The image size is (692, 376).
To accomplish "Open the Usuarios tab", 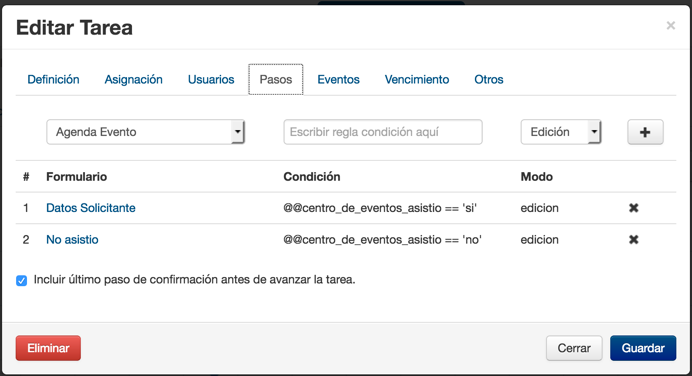I will 211,79.
